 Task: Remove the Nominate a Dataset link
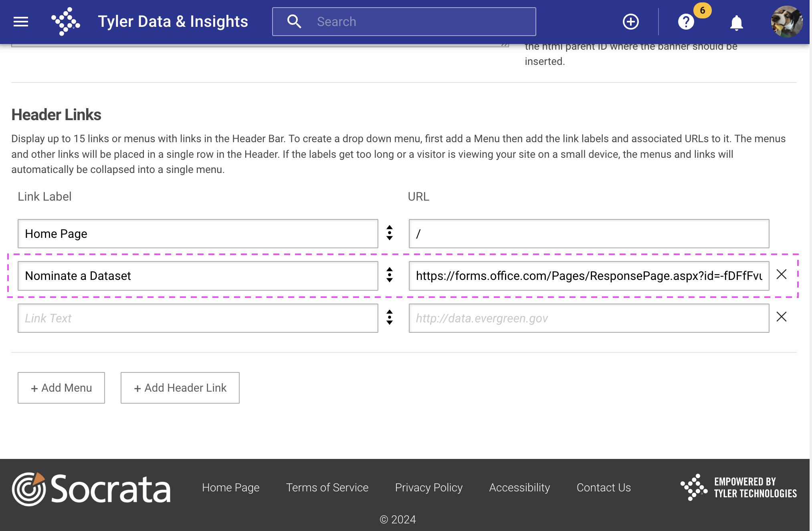[782, 274]
